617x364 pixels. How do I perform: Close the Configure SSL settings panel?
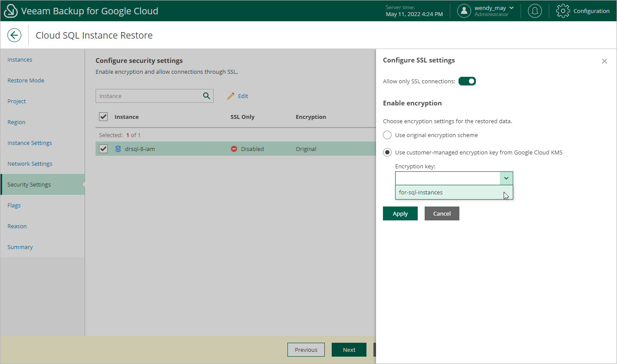604,61
